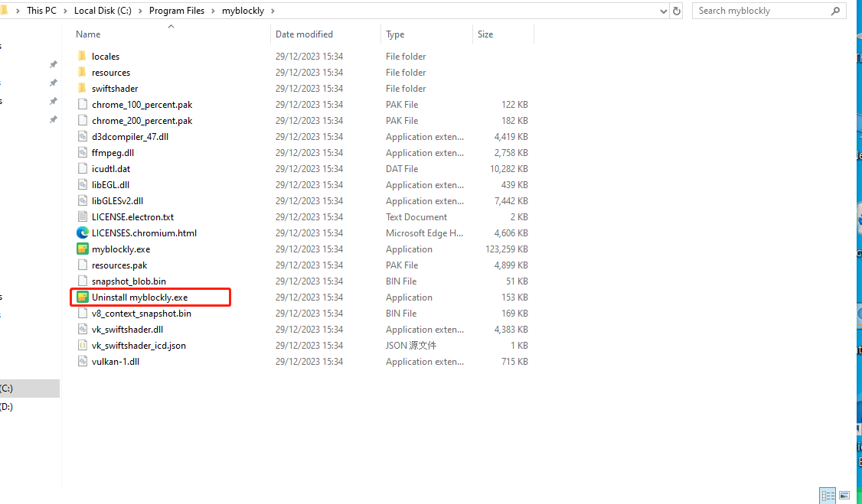This screenshot has width=862, height=504.
Task: Sort files by Name column header
Action: tap(88, 34)
